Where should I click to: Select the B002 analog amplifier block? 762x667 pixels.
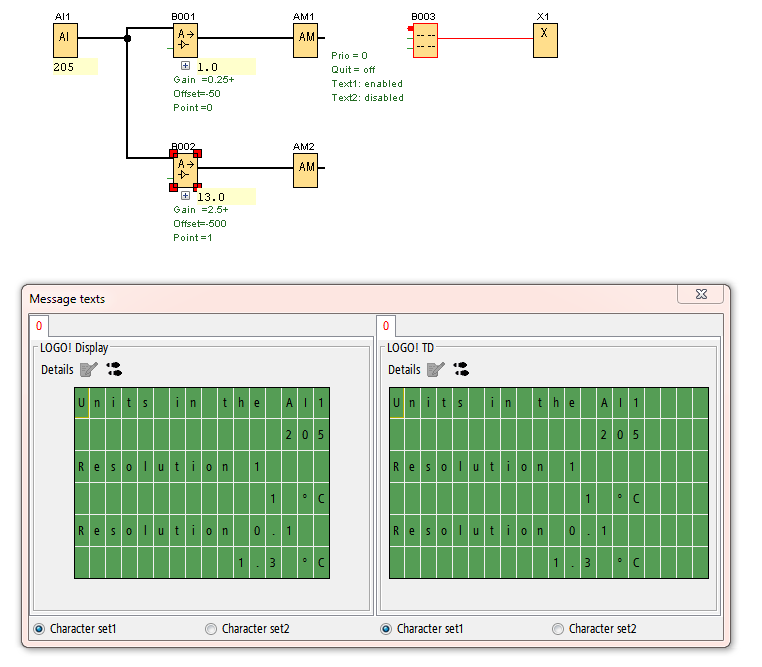coord(185,170)
